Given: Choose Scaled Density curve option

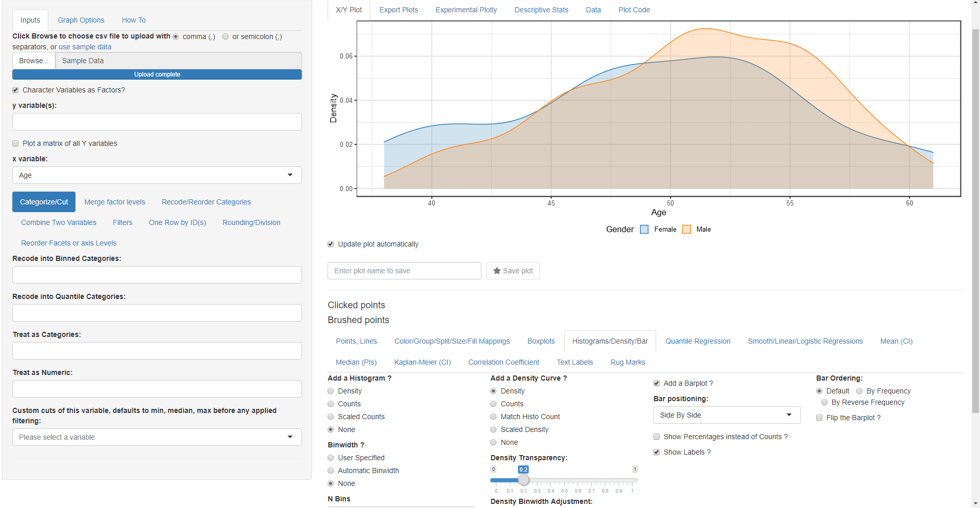Looking at the screenshot, I should (x=493, y=429).
